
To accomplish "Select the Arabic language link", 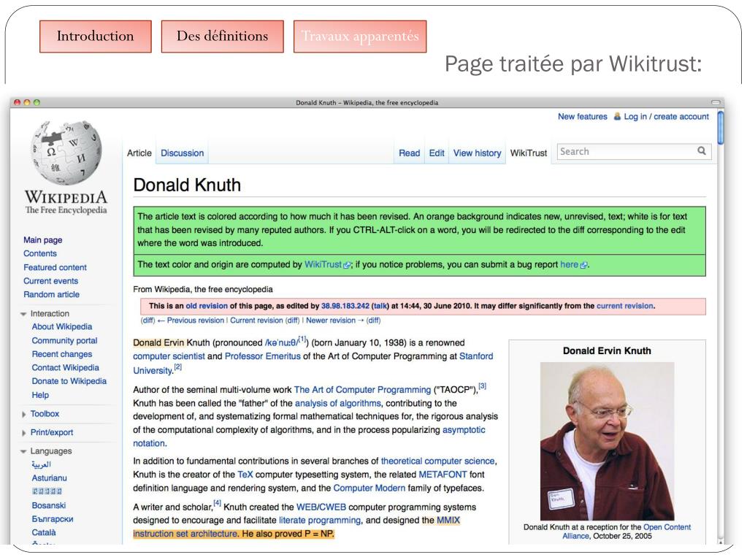I will pos(41,464).
